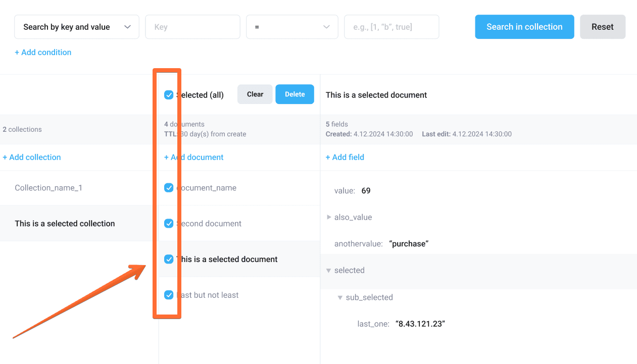Delete the selected documents
Viewport: 637px width, 364px height.
click(295, 94)
